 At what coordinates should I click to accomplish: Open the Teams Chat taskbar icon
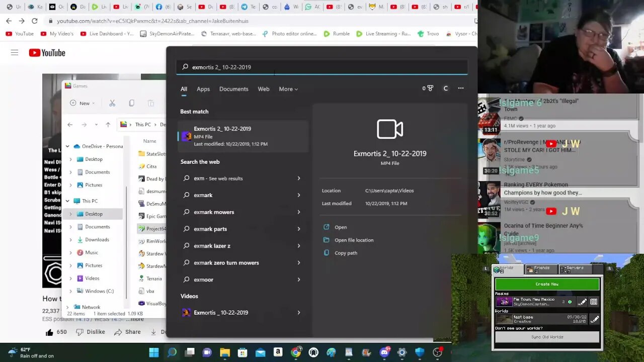[207, 352]
